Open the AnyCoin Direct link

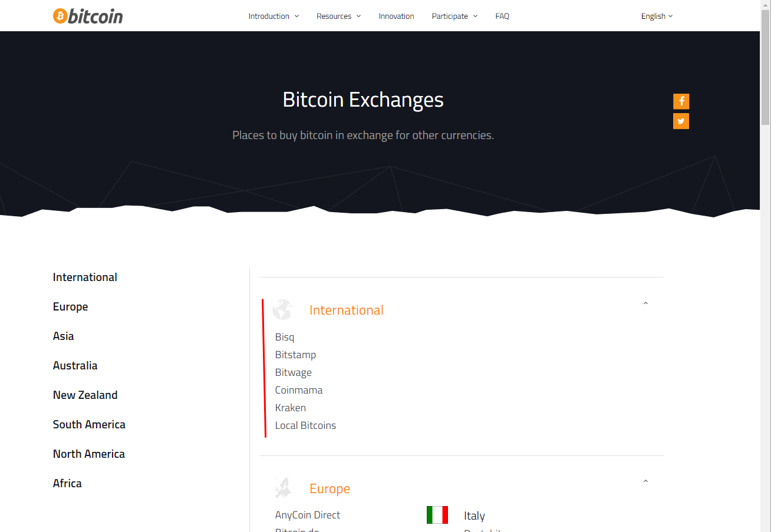(308, 515)
